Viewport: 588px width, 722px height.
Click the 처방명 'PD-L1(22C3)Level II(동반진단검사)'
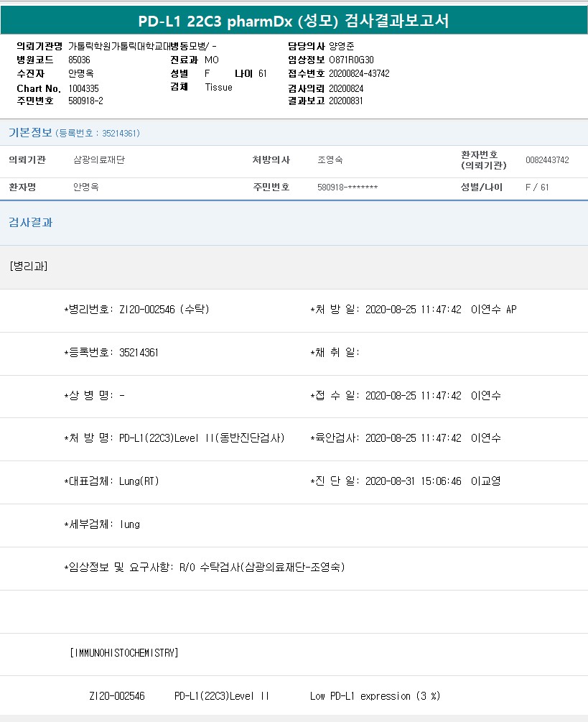point(202,438)
